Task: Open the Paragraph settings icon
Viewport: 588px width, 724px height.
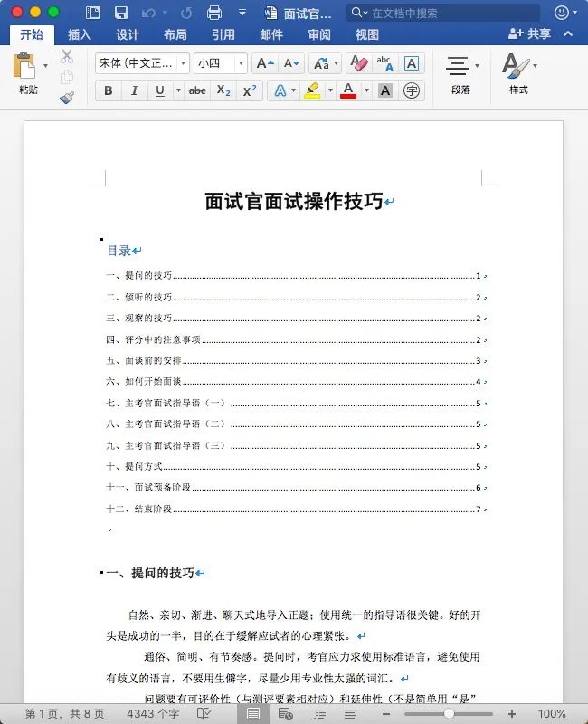Action: point(458,65)
